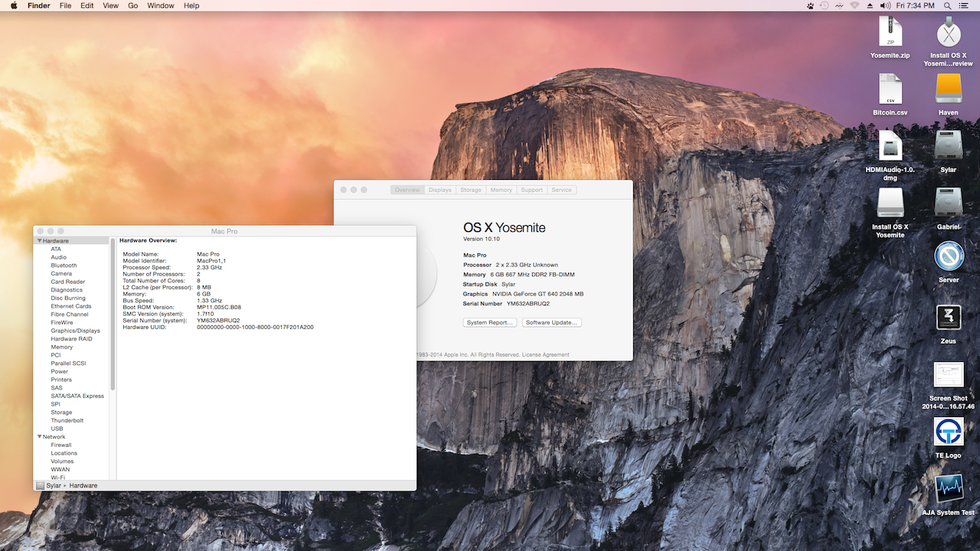Select Diagnostics in the sidebar

click(x=67, y=290)
